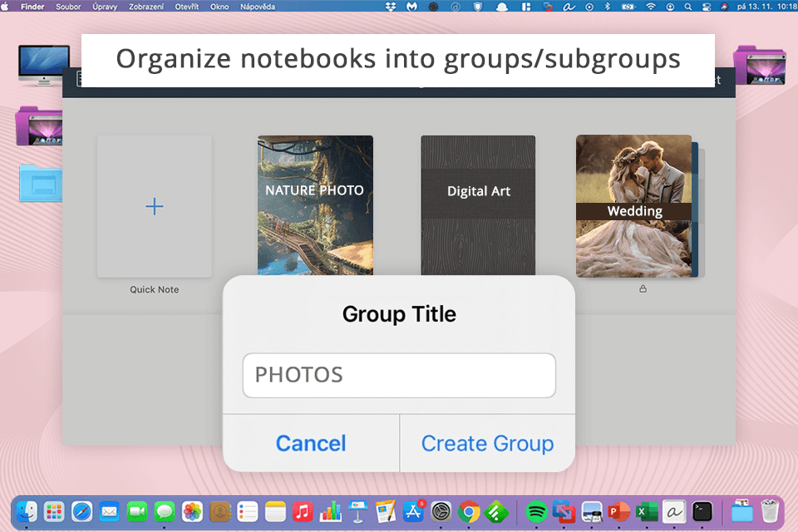Click the lock icon under Wedding notebook
This screenshot has width=798, height=532.
point(643,289)
